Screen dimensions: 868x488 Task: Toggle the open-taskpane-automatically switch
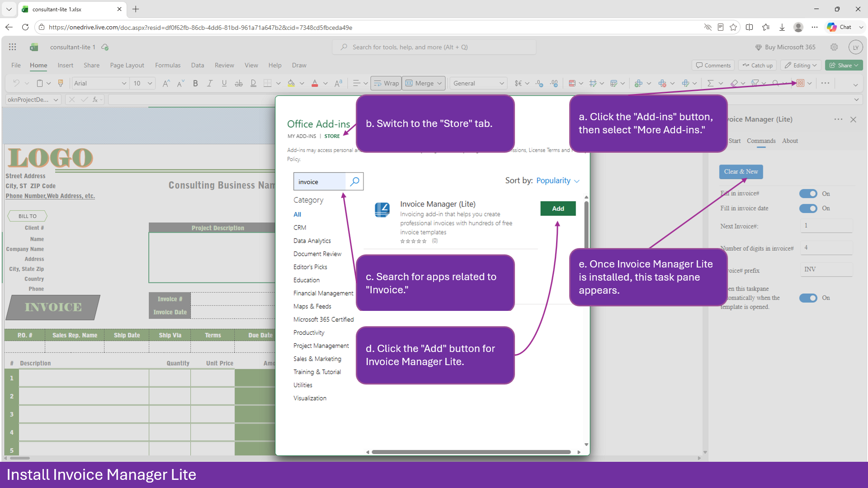tap(808, 298)
